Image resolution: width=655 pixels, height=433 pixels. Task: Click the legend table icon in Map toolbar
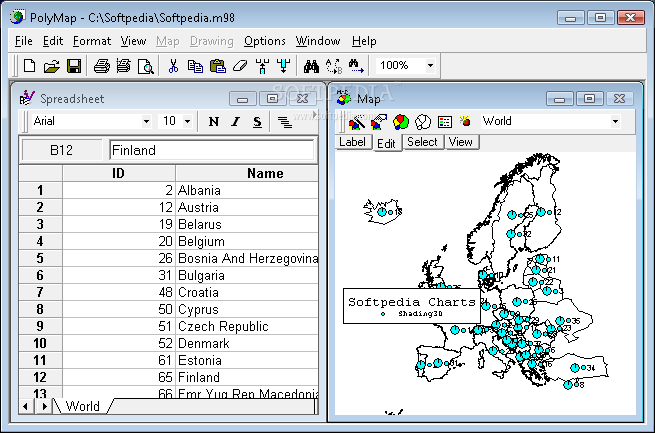click(444, 122)
